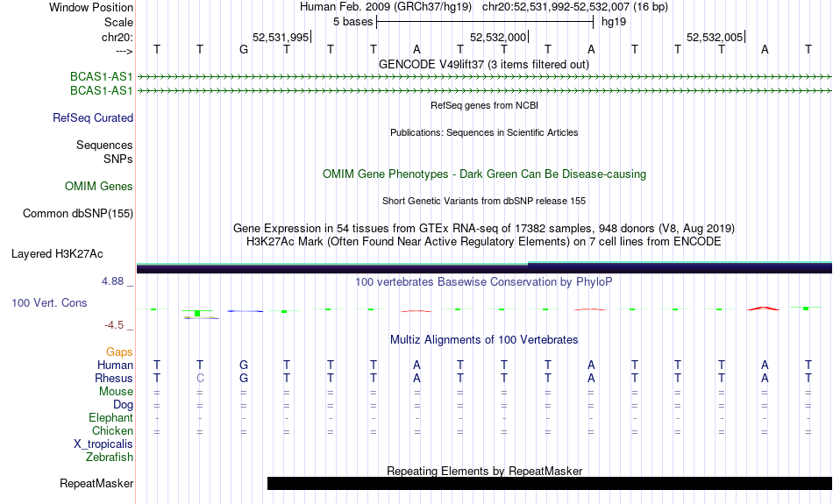The width and height of the screenshot is (833, 504).
Task: Click the Window Position track label
Action: pos(91,7)
